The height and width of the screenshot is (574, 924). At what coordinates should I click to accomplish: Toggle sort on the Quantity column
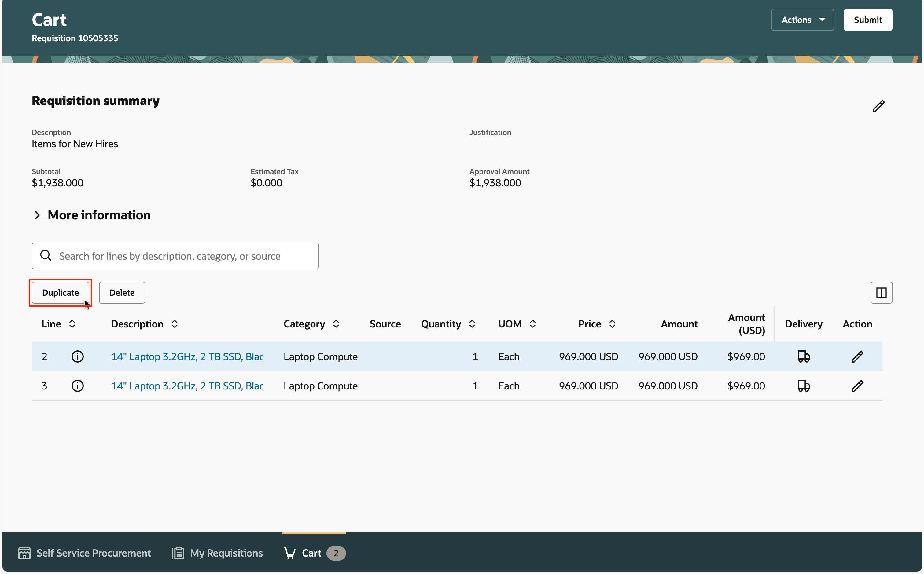click(x=472, y=324)
